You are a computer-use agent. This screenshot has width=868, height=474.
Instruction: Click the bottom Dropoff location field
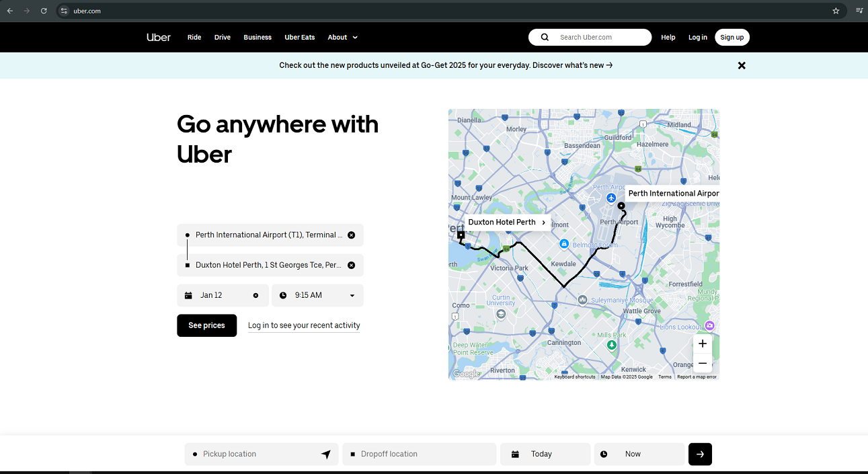419,454
